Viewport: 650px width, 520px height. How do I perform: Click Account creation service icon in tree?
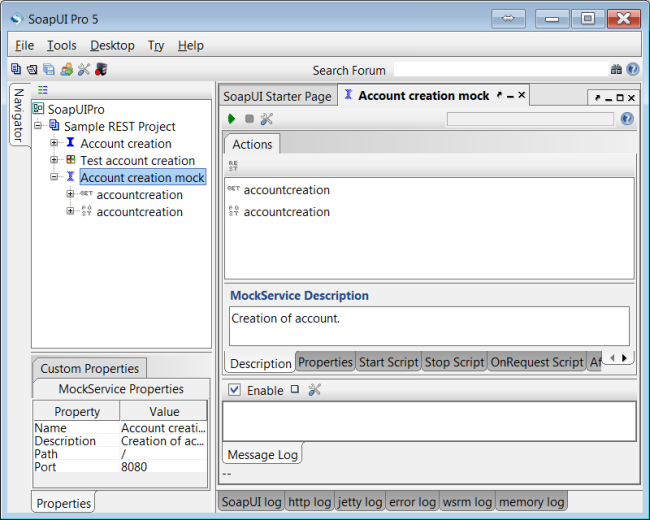click(70, 142)
